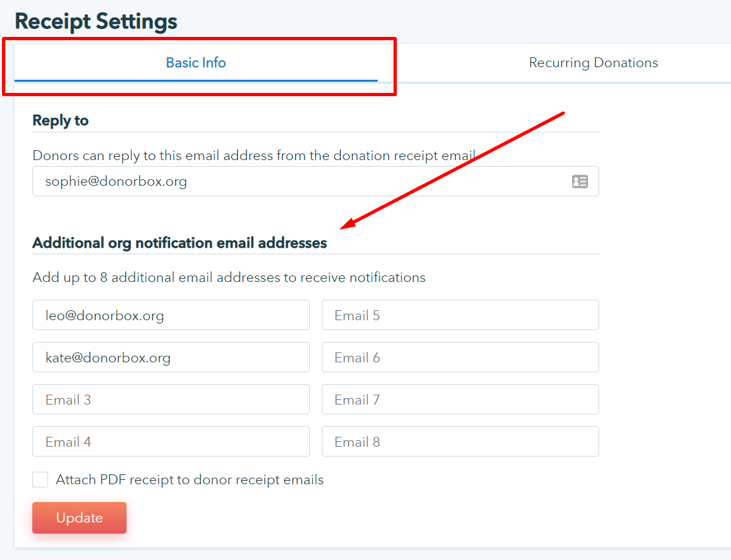This screenshot has width=731, height=560.
Task: Click the Email 5 input field
Action: click(x=460, y=315)
